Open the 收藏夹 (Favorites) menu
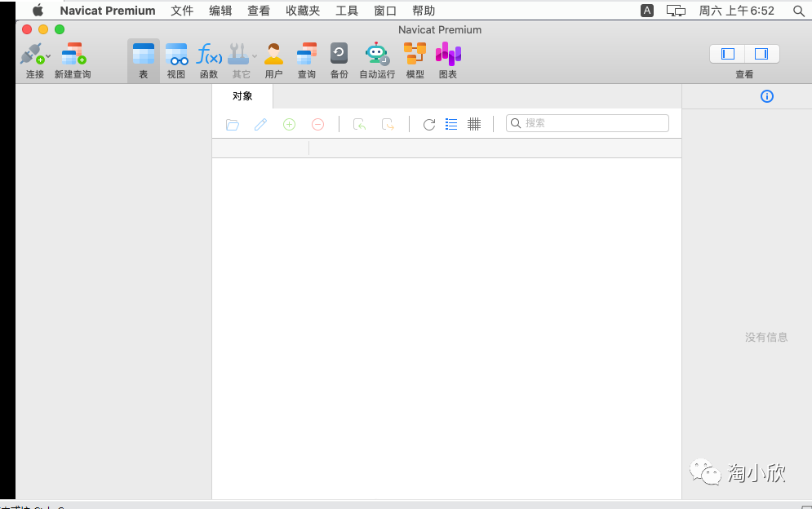 pos(303,11)
